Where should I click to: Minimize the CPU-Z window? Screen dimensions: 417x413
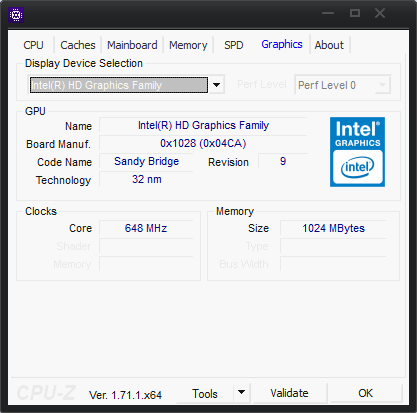tap(328, 13)
